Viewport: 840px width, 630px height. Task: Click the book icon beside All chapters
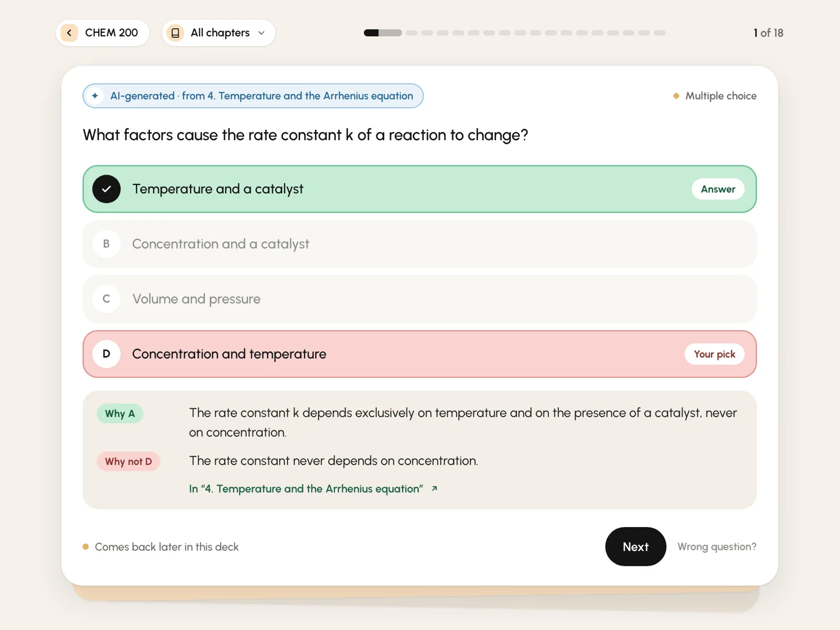tap(175, 33)
